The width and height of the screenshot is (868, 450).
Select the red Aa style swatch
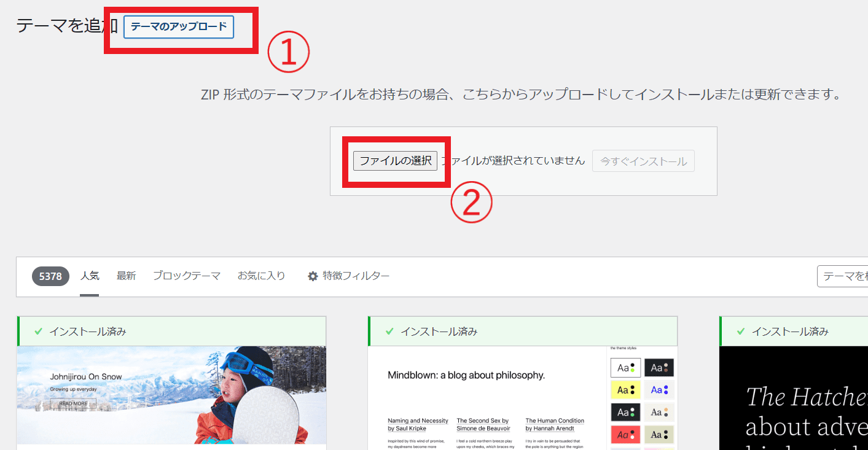click(626, 435)
